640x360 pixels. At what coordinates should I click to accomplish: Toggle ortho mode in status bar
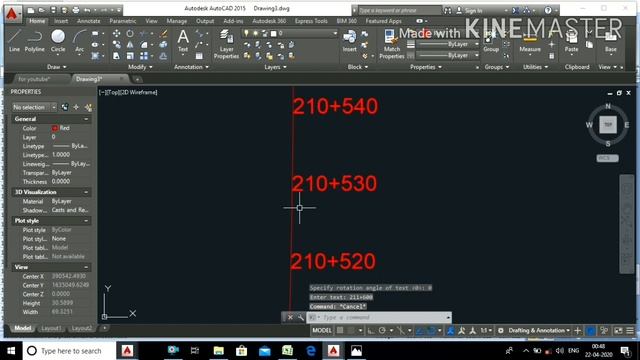pos(371,330)
